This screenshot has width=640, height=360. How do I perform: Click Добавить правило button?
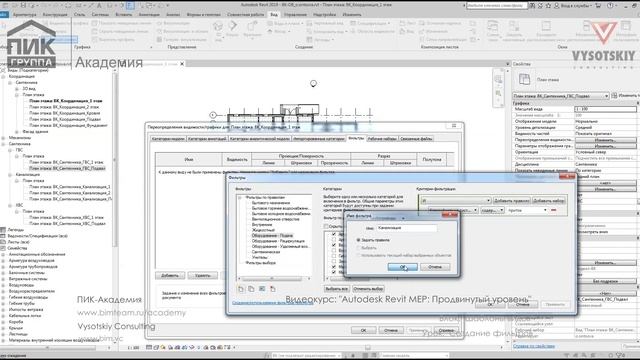click(x=511, y=200)
